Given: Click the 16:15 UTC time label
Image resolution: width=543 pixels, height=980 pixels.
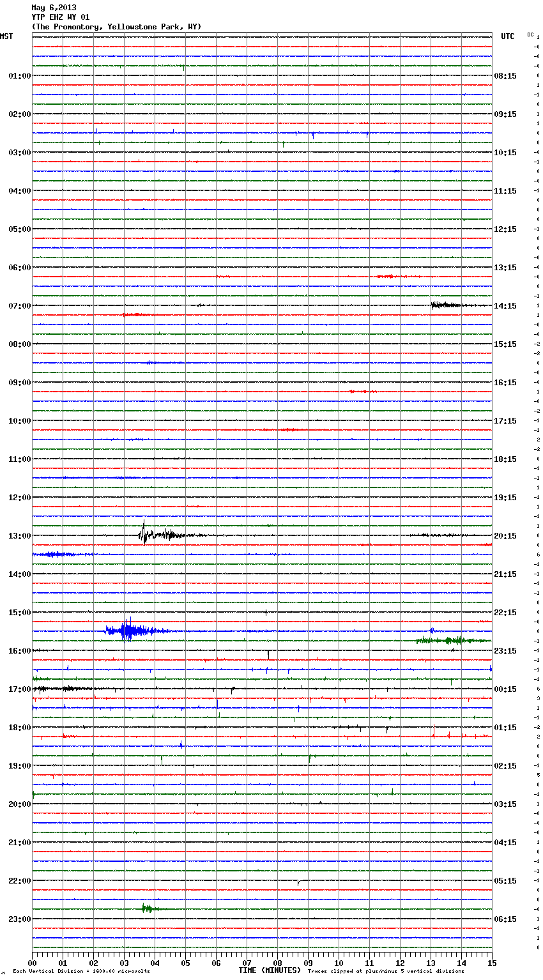Looking at the screenshot, I should click(x=505, y=383).
